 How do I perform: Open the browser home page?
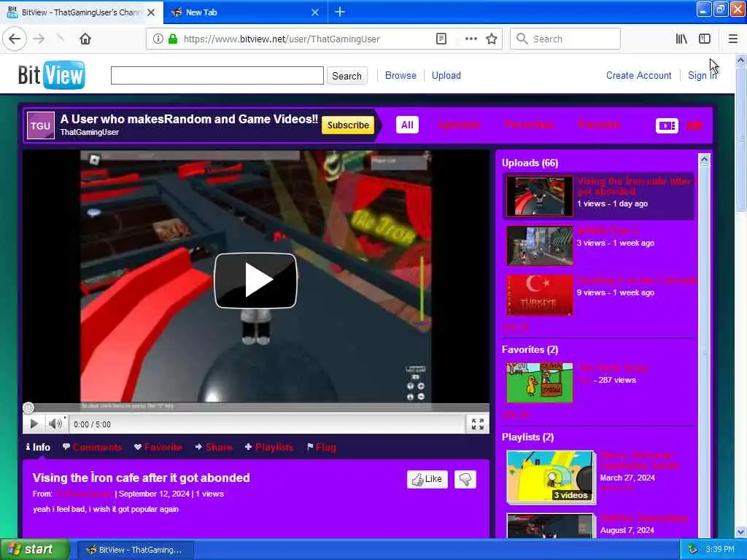coord(85,39)
